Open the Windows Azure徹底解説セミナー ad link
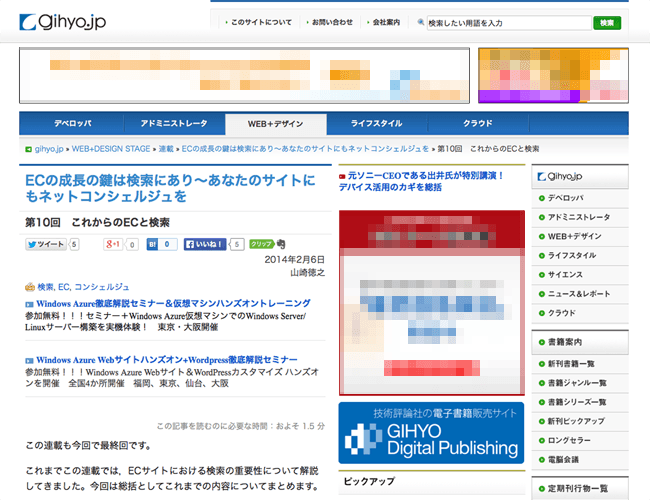Screen dimensions: 650x500 (173, 303)
